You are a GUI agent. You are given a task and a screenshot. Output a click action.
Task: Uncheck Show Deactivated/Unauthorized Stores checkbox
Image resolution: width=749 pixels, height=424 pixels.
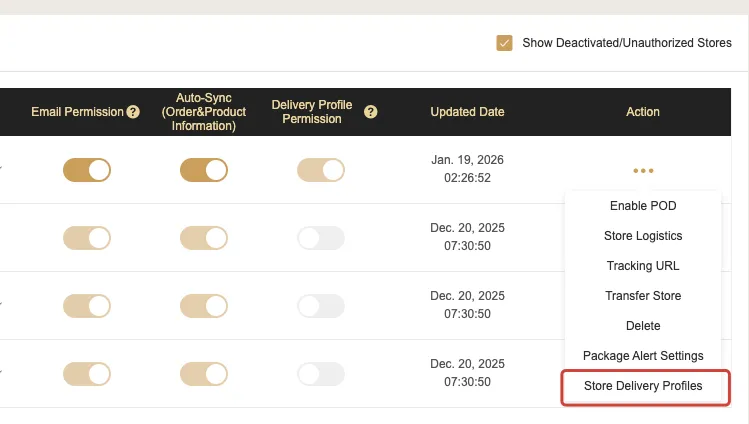pyautogui.click(x=504, y=43)
